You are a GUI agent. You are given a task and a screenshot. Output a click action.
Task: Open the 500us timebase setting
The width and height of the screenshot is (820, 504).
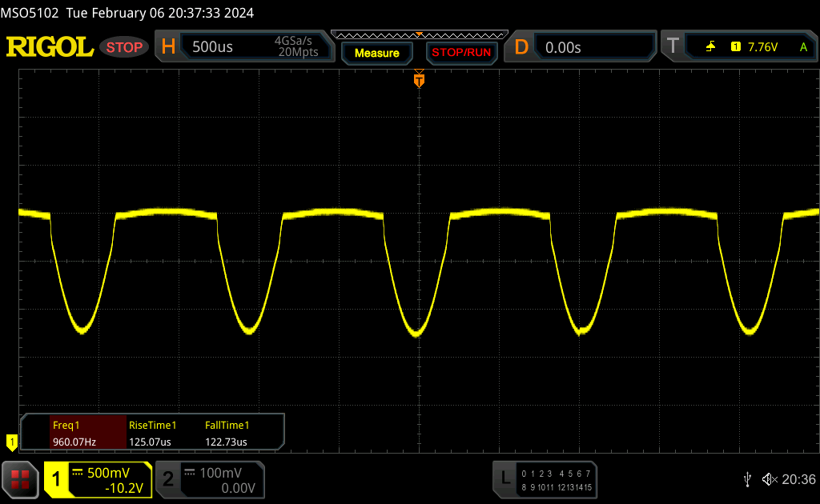point(212,47)
